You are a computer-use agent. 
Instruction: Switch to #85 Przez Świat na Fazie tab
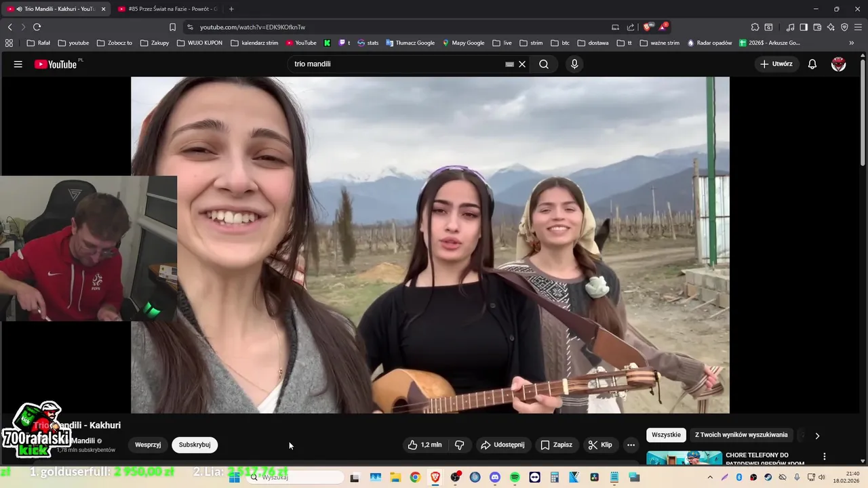tap(167, 9)
